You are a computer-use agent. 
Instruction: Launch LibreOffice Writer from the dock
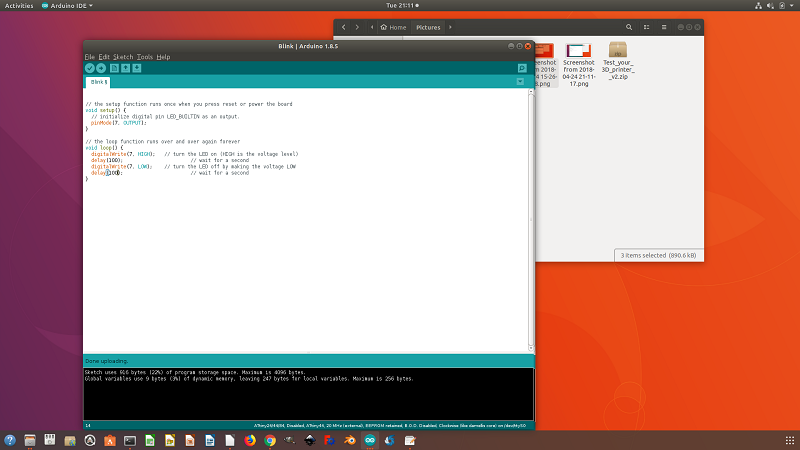pyautogui.click(x=210, y=440)
